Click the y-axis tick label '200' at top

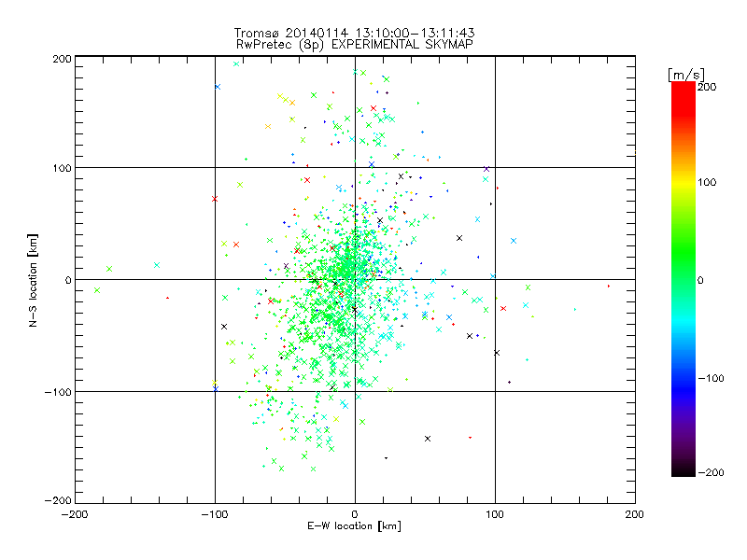(63, 59)
